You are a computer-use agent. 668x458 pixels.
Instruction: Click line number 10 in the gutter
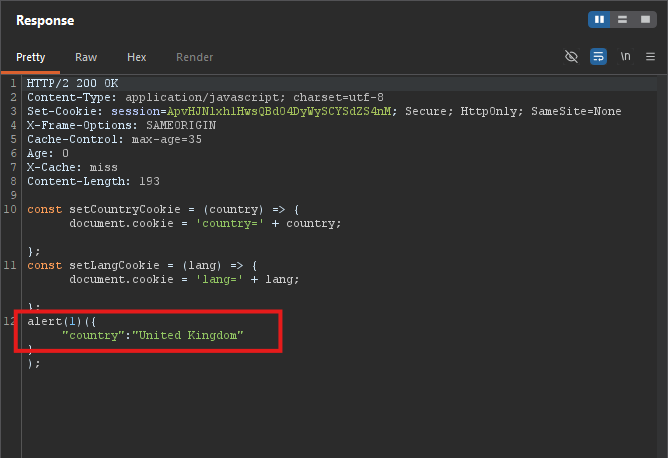tap(10, 209)
